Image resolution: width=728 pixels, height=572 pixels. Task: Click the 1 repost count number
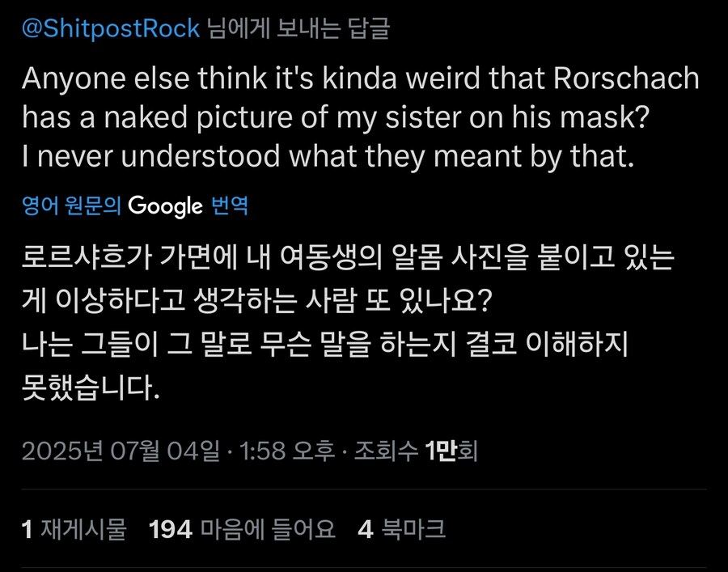(x=28, y=529)
